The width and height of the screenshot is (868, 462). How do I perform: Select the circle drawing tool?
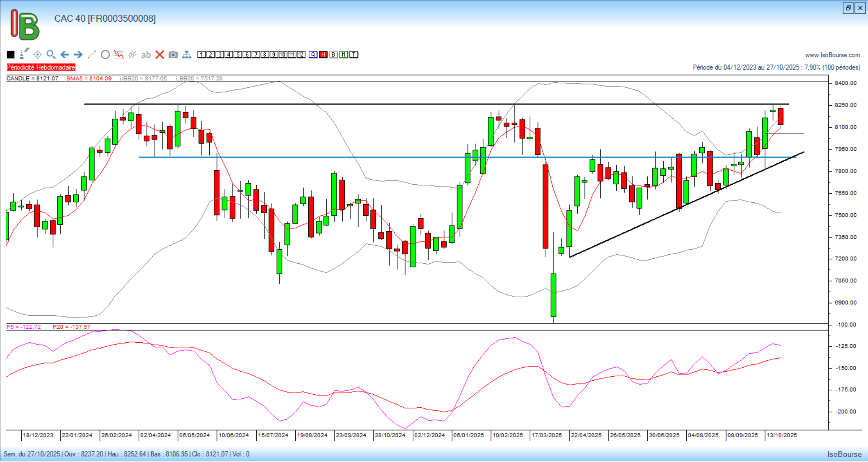[x=105, y=55]
